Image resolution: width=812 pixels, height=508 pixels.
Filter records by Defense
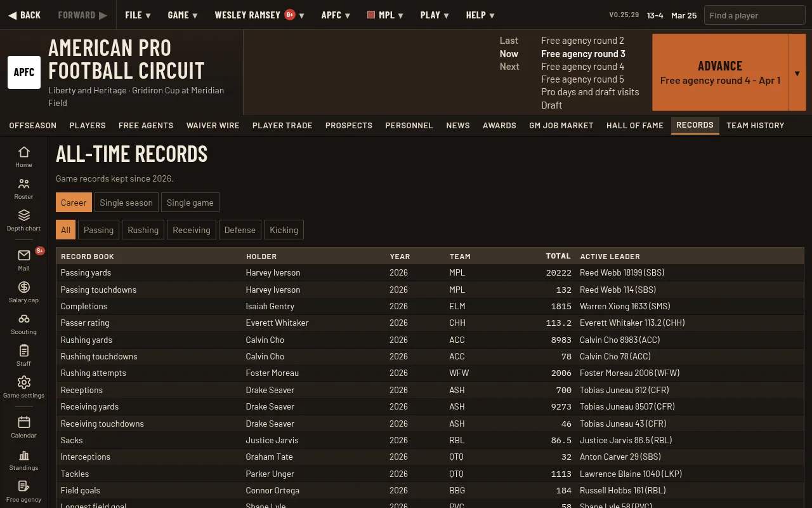coord(240,230)
